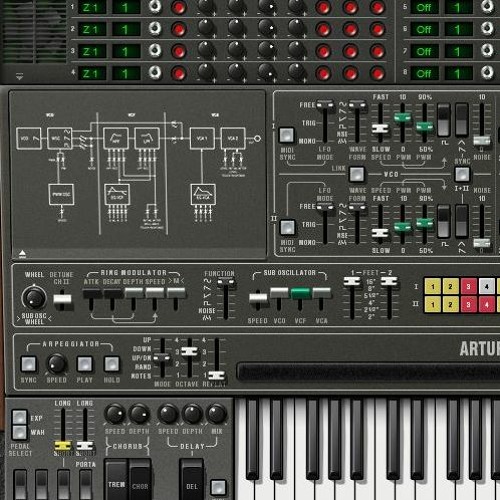This screenshot has width=500, height=500.
Task: Click the PWM OSC block in diagram
Action: pyautogui.click(x=61, y=194)
